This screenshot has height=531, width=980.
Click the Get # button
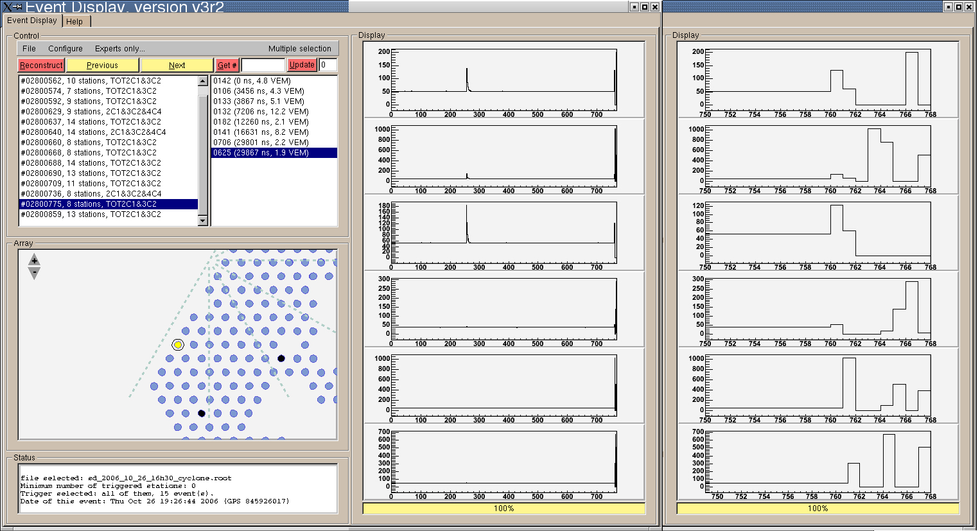(227, 65)
